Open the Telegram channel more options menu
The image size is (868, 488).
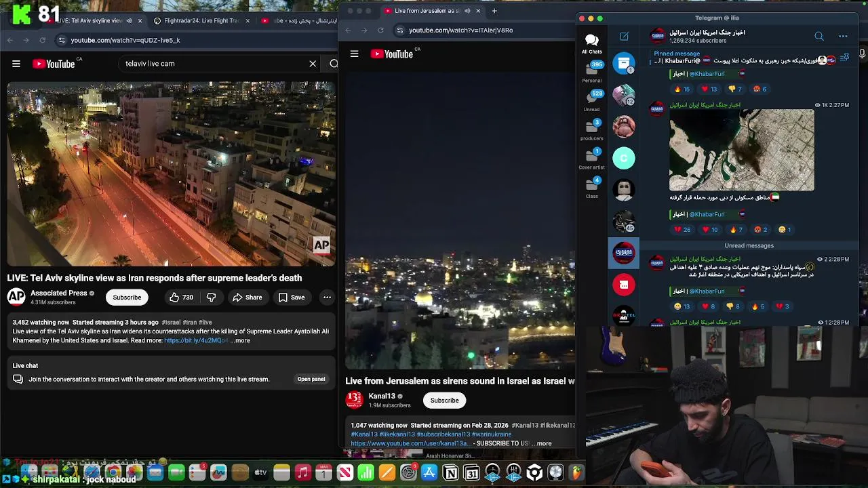843,37
